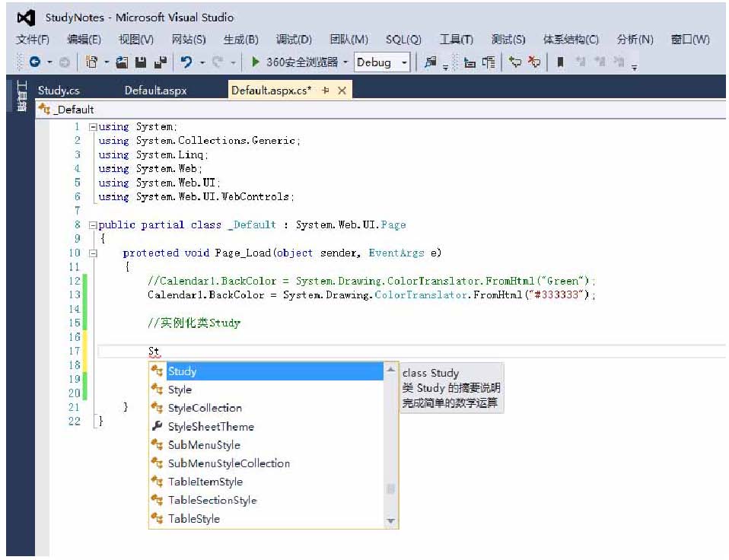Click the class icon beside _Default
729x560 pixels.
[45, 110]
